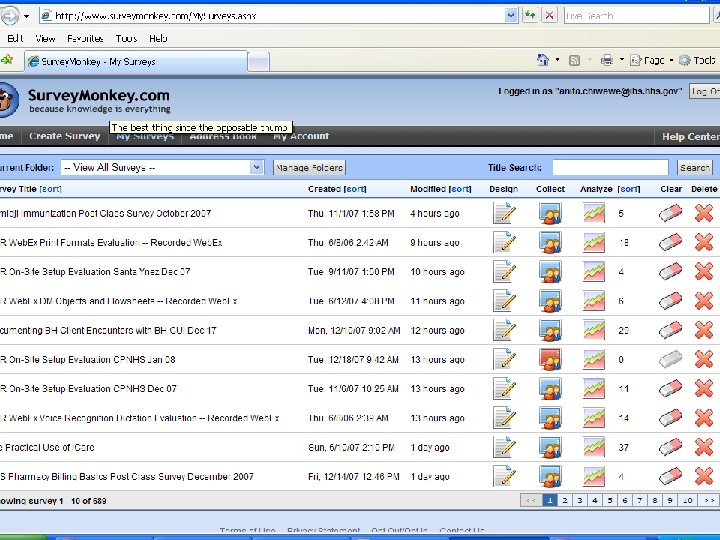Sort surveys by Created date
This screenshot has height=540, width=720.
pyautogui.click(x=355, y=189)
